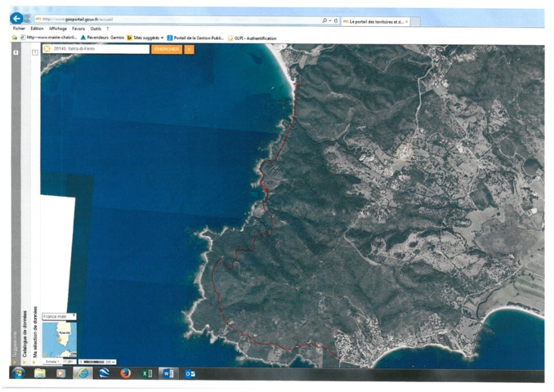The height and width of the screenshot is (392, 554).
Task: Open Google Earth from the taskbar
Action: click(104, 373)
